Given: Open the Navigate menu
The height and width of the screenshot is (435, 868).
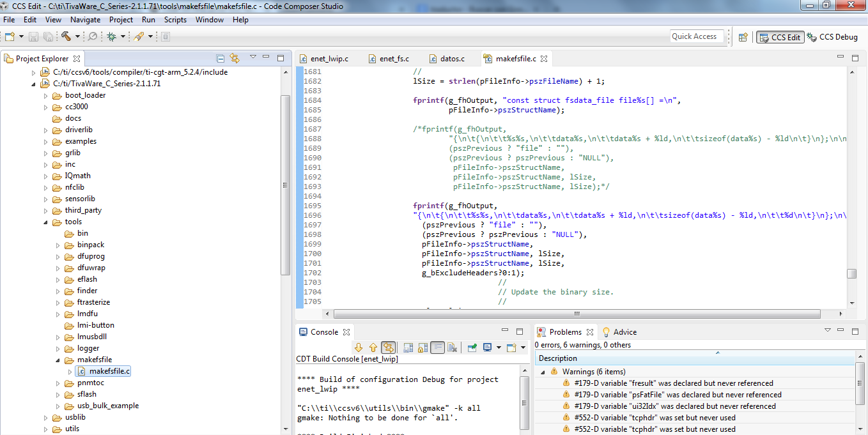Looking at the screenshot, I should 85,20.
